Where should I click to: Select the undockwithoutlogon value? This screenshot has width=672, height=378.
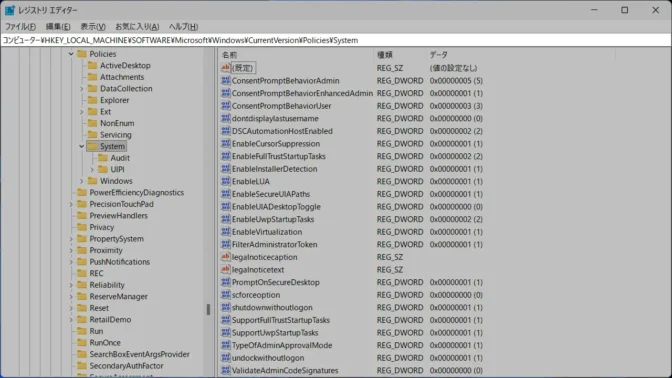[x=268, y=358]
